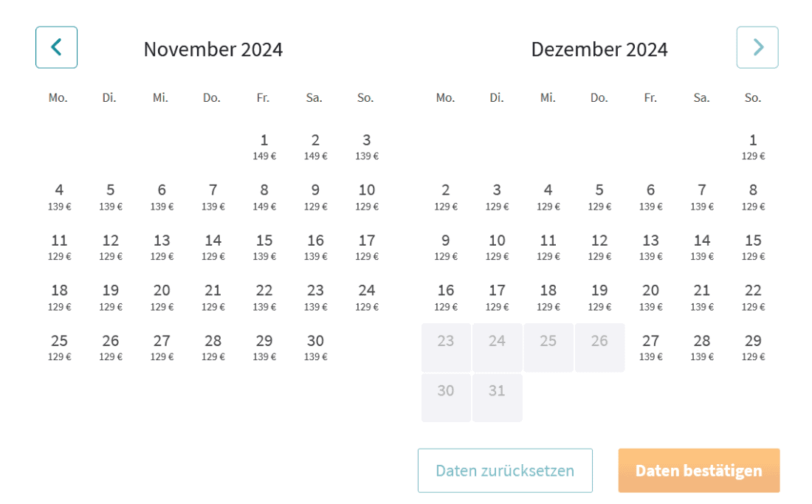The height and width of the screenshot is (504, 812).
Task: Reset dates with Daten zurücksetzen
Action: pos(505,471)
